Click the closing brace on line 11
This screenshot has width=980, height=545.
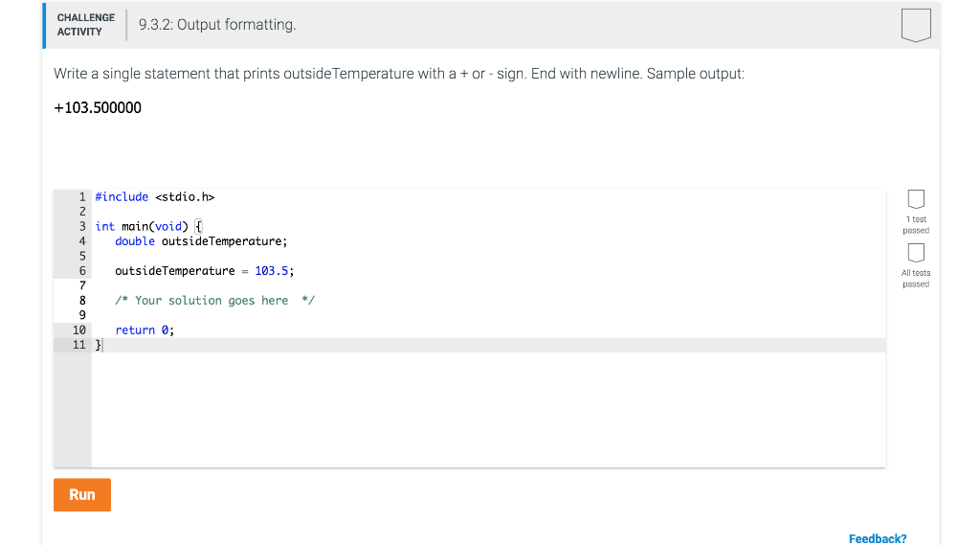click(99, 345)
